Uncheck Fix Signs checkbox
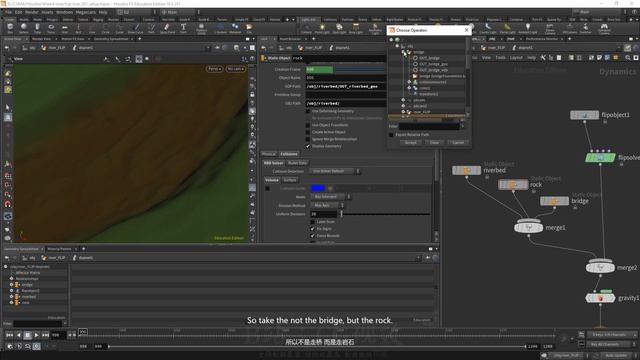The width and height of the screenshot is (640, 360). click(313, 229)
